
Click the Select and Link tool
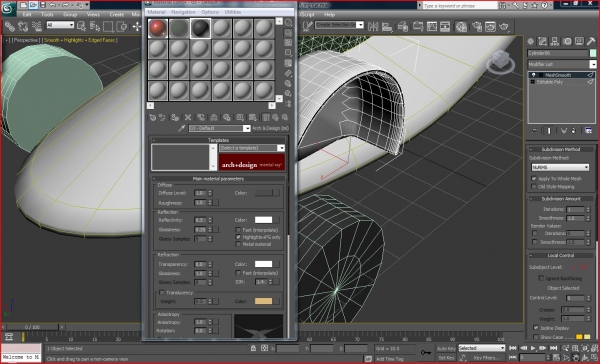click(x=10, y=26)
